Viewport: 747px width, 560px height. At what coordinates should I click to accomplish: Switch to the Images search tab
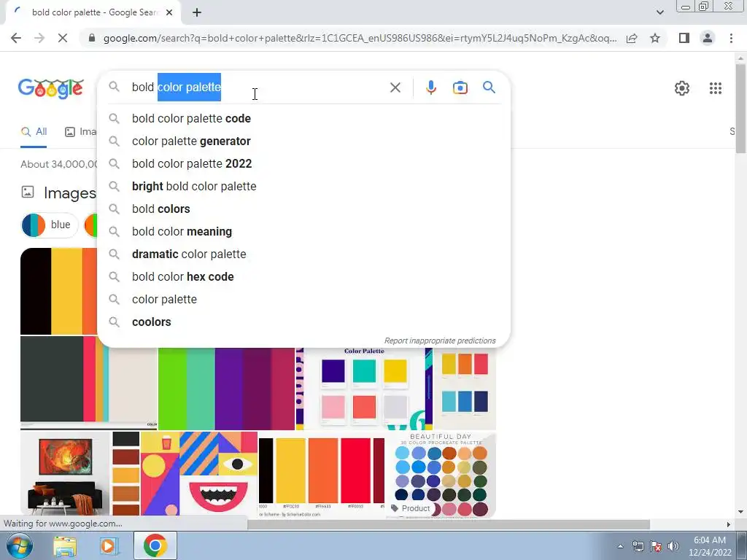(x=80, y=132)
